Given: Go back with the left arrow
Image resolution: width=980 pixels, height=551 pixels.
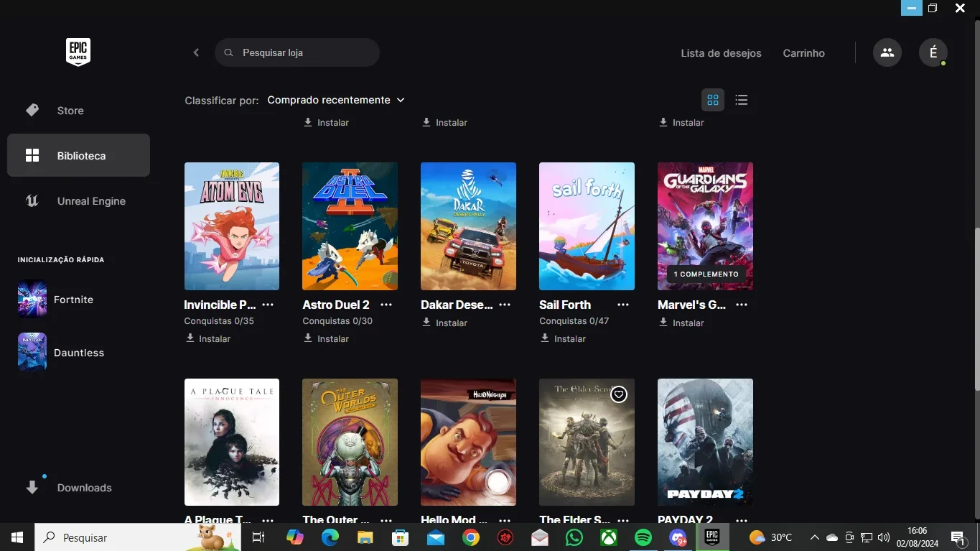Looking at the screenshot, I should tap(196, 52).
